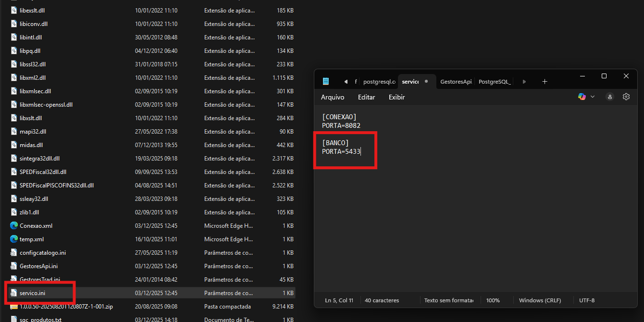Open the UTF-8 encoding selector
This screenshot has height=322, width=644.
click(587, 300)
